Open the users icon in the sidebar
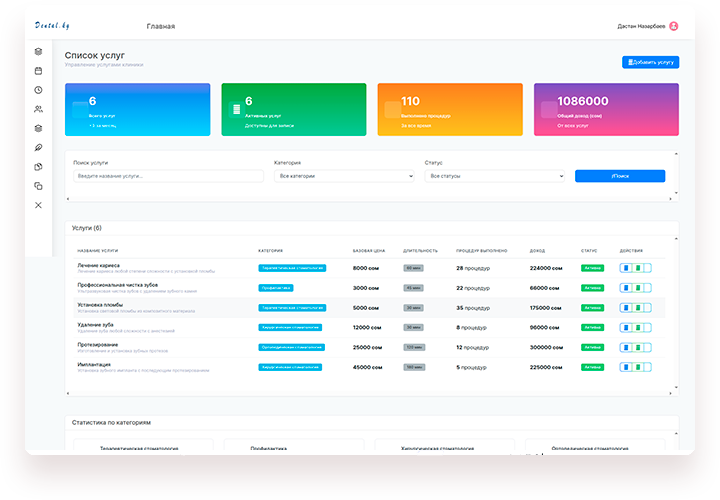This screenshot has width=720, height=500. pos(38,109)
